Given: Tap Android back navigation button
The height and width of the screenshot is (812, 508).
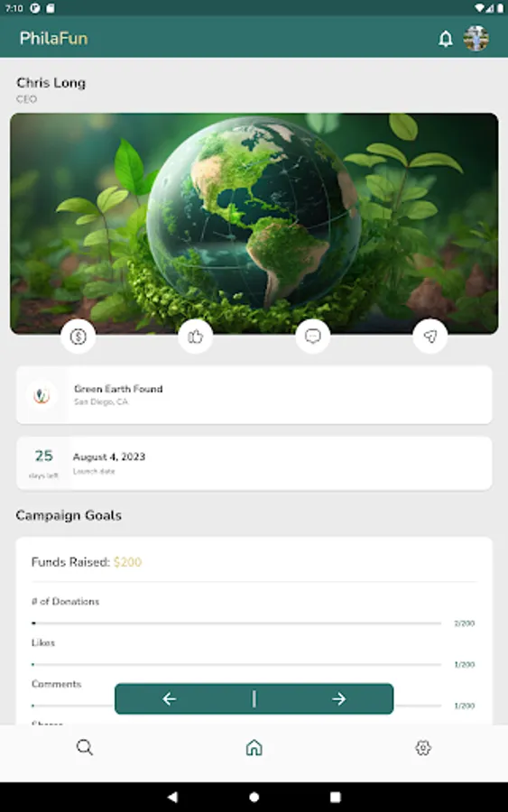Looking at the screenshot, I should [172, 797].
